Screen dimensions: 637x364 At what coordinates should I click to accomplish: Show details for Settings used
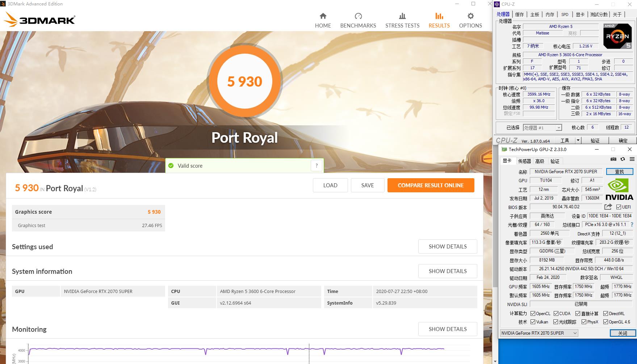tap(447, 246)
